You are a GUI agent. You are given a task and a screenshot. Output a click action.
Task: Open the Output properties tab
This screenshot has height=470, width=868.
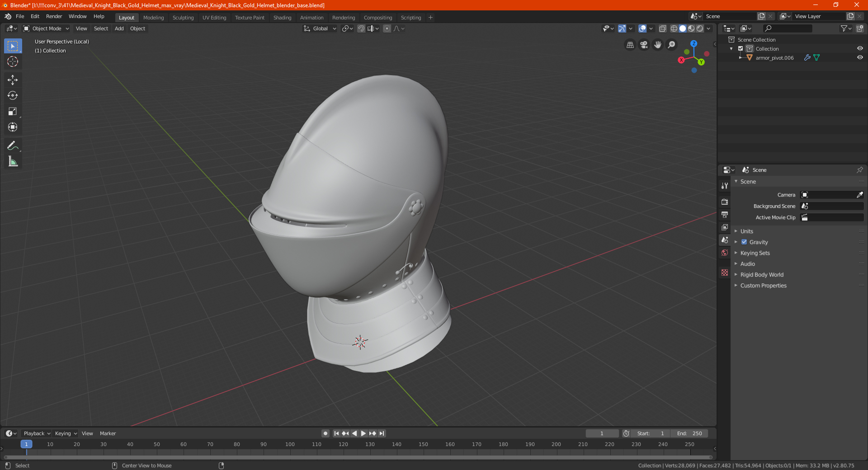point(725,214)
